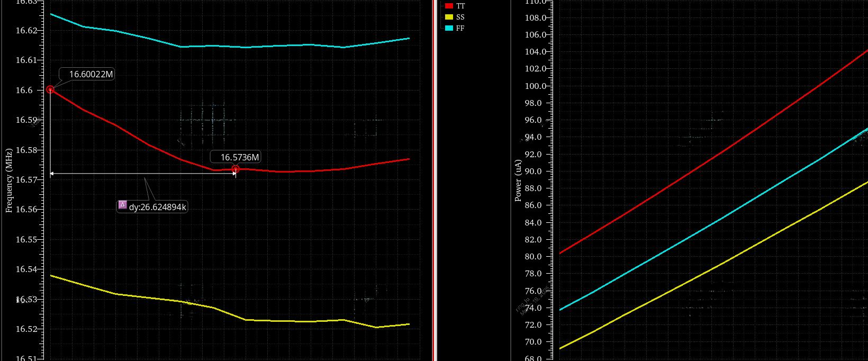The height and width of the screenshot is (361, 868).
Task: Click the yellow SS legend color swatch
Action: [x=449, y=17]
